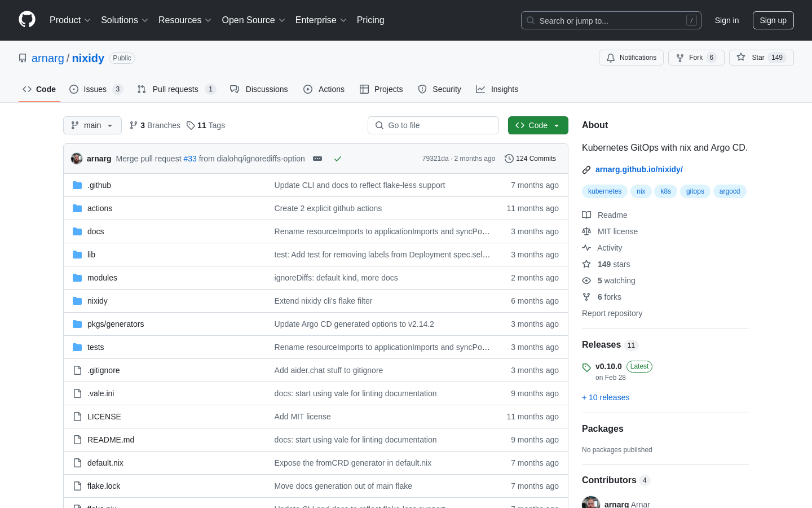View the green check status details
This screenshot has width=812, height=508.
(x=338, y=159)
